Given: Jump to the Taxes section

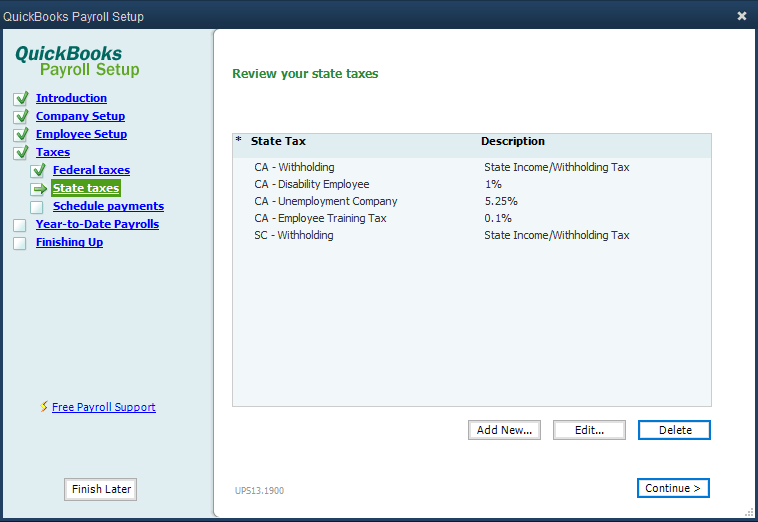Looking at the screenshot, I should (x=53, y=152).
